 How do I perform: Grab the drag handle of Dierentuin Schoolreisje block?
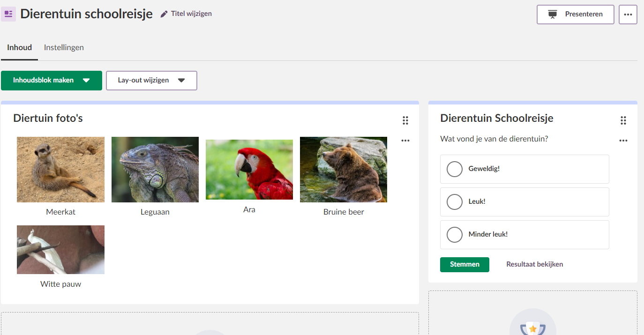[623, 120]
